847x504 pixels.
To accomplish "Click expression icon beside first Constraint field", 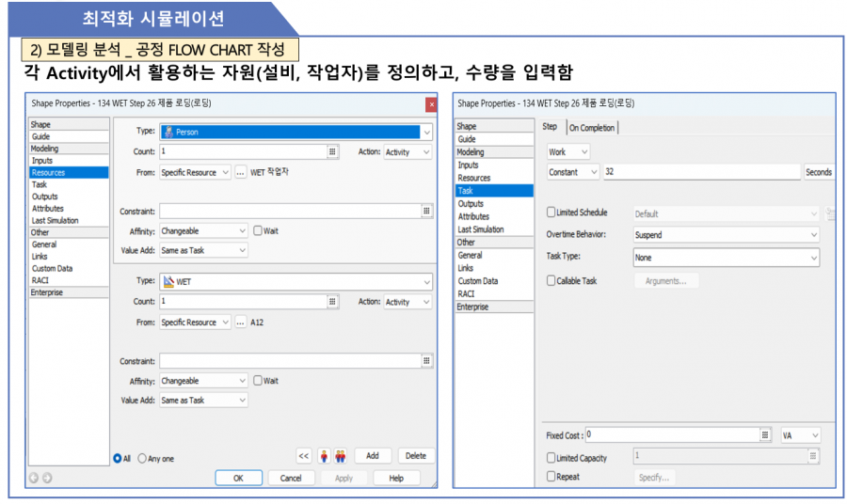I will (426, 211).
